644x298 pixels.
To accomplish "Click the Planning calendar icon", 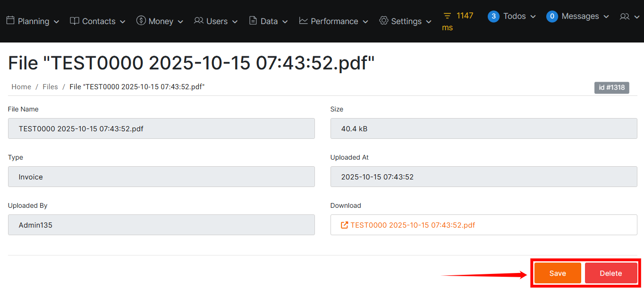I will [x=10, y=21].
